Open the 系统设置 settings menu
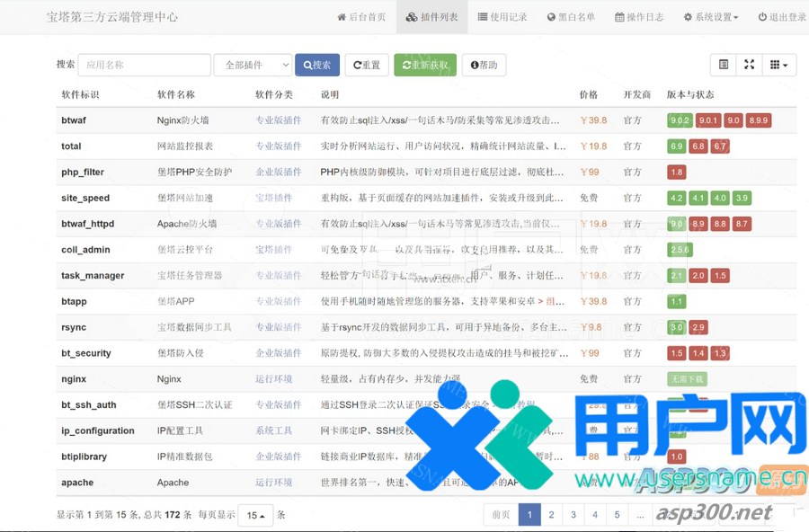This screenshot has height=532, width=809. (711, 17)
